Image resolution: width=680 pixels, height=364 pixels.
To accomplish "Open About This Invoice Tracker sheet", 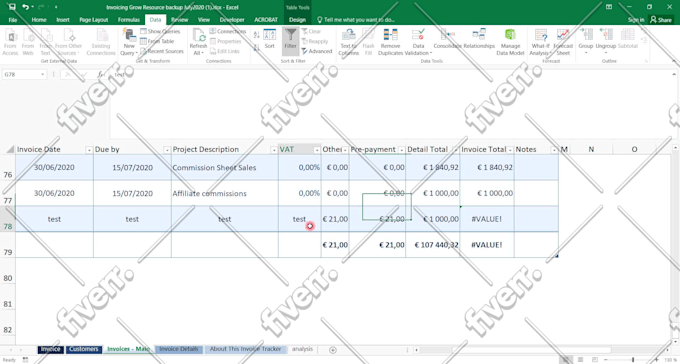I will click(245, 349).
